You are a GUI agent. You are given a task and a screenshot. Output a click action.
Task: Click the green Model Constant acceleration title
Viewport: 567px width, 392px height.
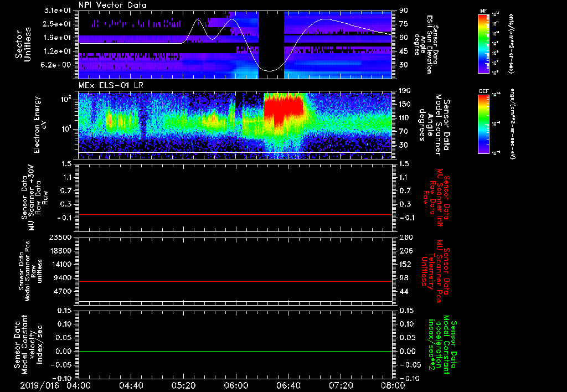pos(442,345)
